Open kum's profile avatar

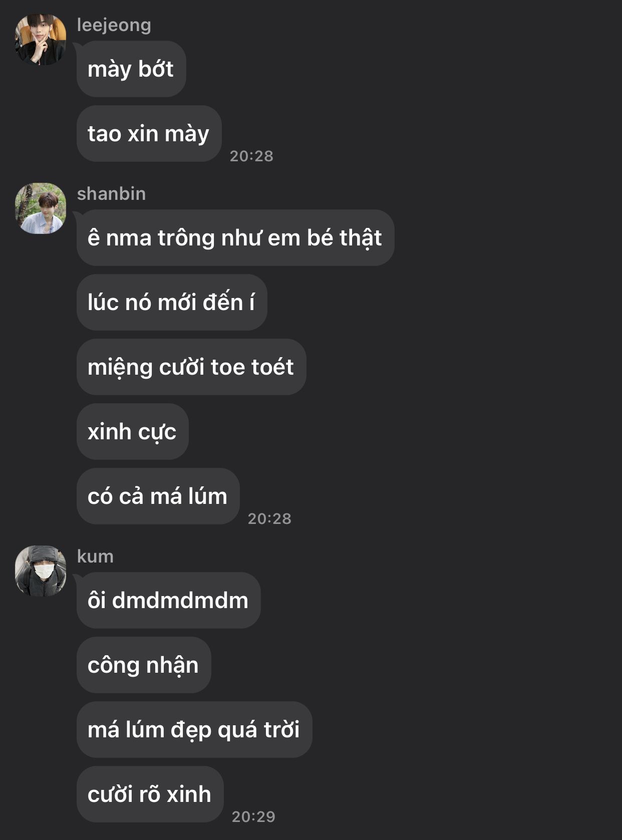click(x=41, y=571)
